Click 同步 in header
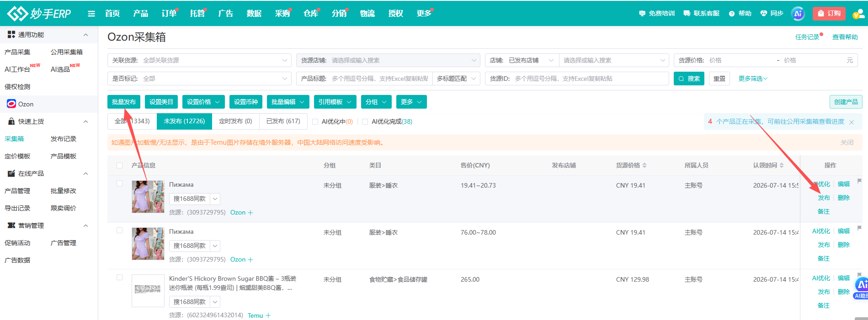 [x=772, y=13]
